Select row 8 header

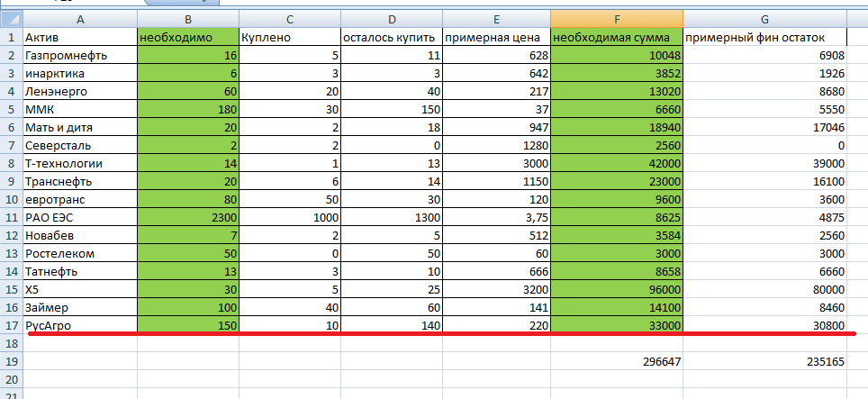click(11, 163)
